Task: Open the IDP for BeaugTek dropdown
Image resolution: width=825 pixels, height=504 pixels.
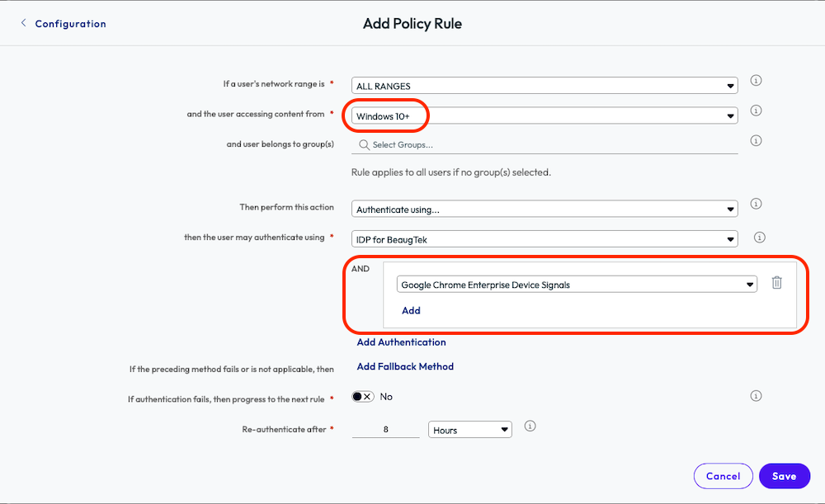Action: [x=544, y=239]
